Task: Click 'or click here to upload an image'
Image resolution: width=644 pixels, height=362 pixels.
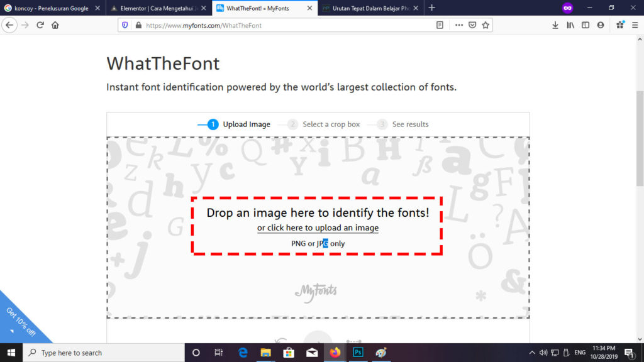Action: 318,228
